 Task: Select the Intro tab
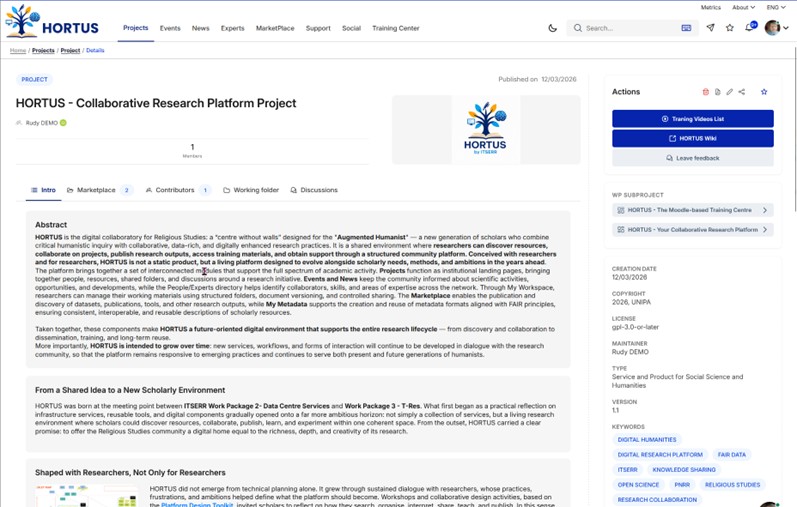click(43, 190)
